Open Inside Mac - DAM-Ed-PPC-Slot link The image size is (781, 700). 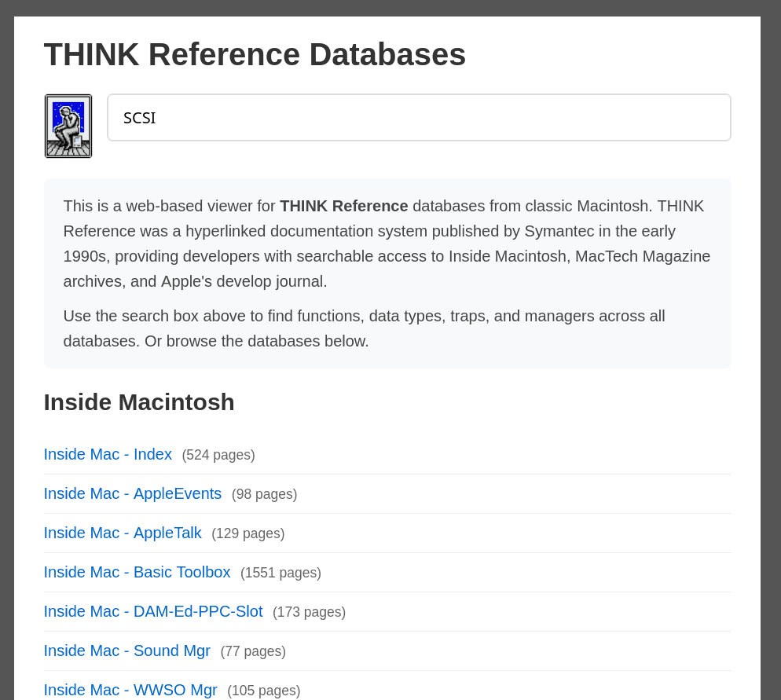click(153, 611)
